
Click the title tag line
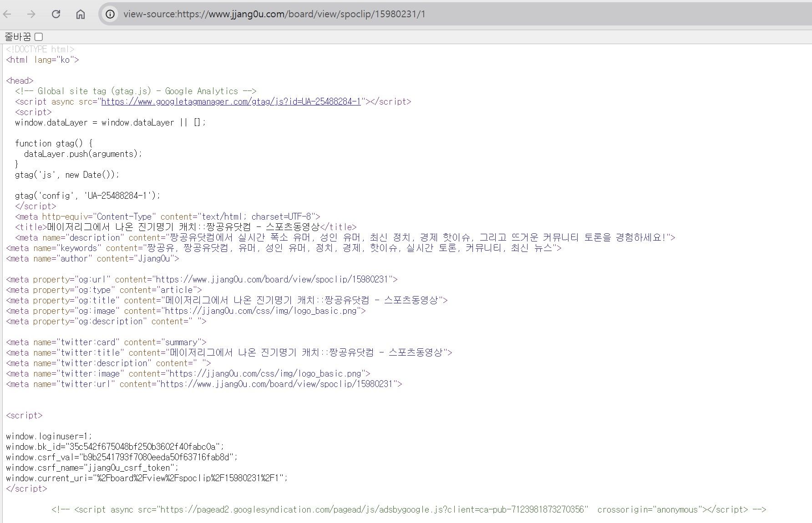186,227
